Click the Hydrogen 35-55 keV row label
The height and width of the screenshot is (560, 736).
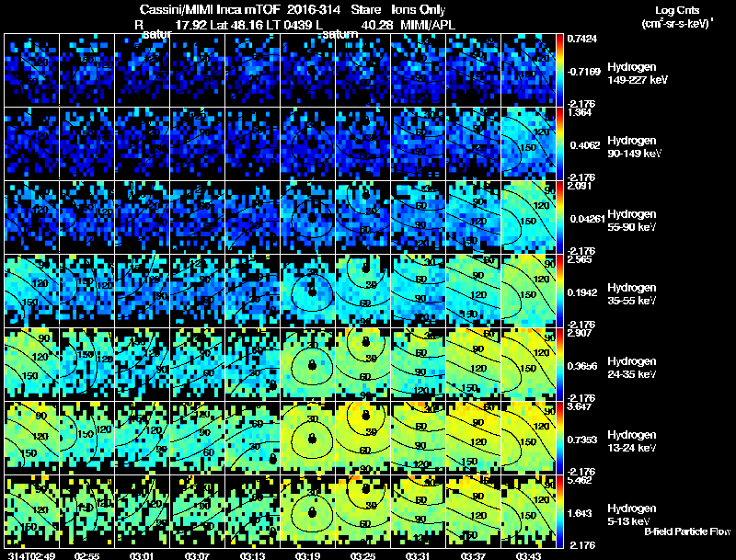click(x=632, y=294)
